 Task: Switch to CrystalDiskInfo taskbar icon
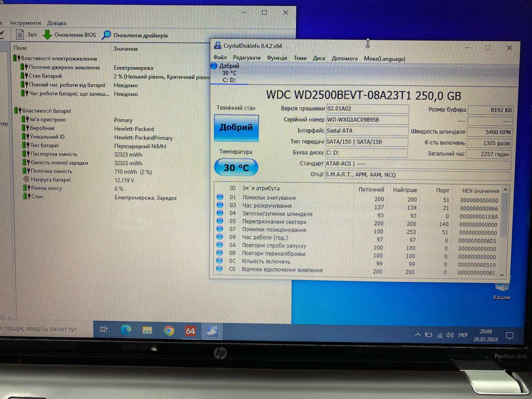pyautogui.click(x=212, y=331)
